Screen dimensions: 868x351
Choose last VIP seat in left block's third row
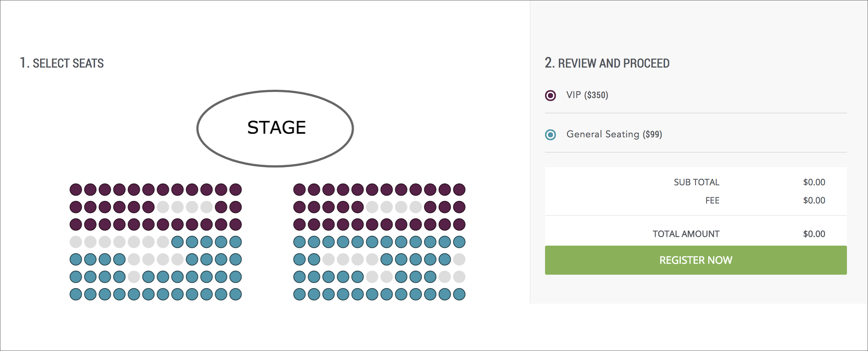tap(236, 225)
